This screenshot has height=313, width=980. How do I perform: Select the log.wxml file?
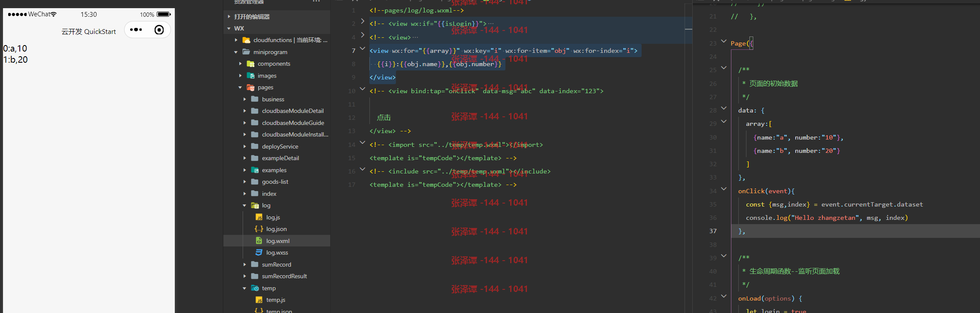pos(277,241)
